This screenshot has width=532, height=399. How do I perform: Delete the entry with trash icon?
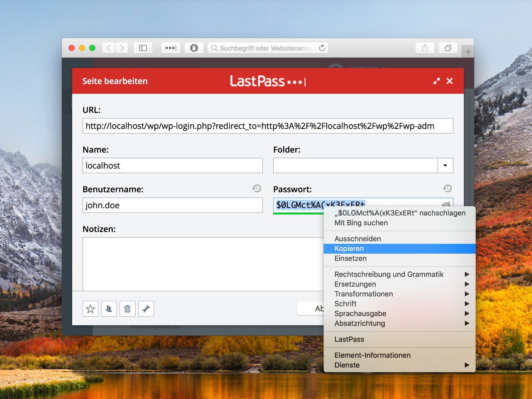point(127,309)
